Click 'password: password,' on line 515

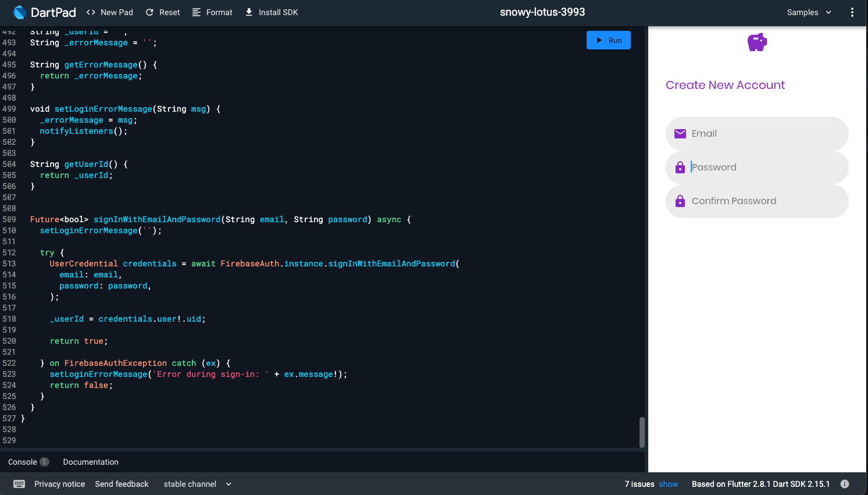pos(105,286)
